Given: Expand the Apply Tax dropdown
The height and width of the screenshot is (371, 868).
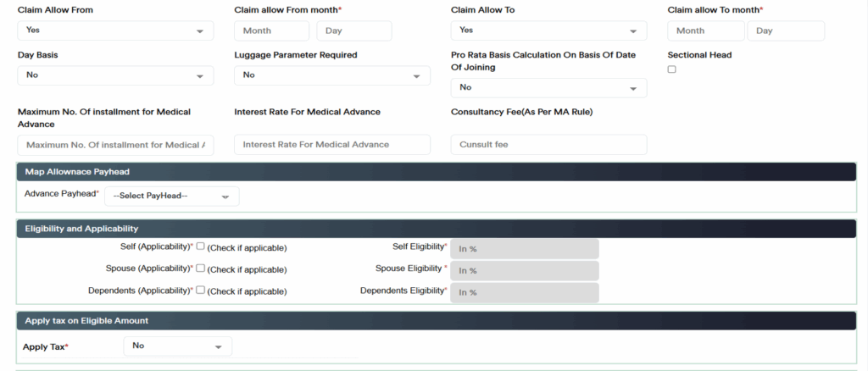Looking at the screenshot, I should coord(177,346).
